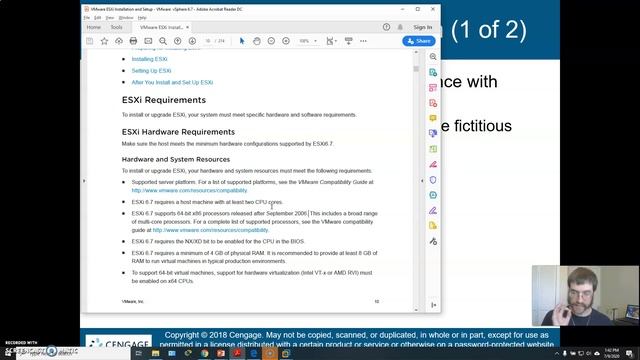Open the Edit menu
The image size is (640, 360).
[98, 18]
